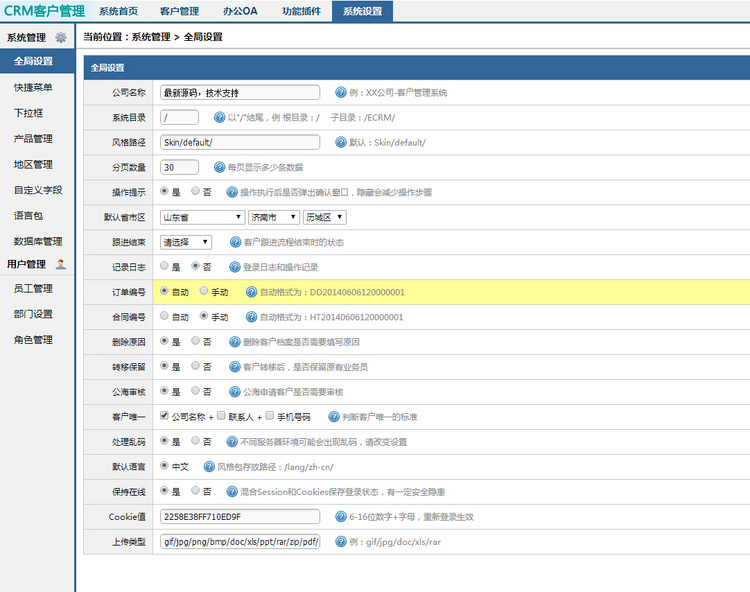Click help icon in 跟进结束 row

tap(235, 242)
